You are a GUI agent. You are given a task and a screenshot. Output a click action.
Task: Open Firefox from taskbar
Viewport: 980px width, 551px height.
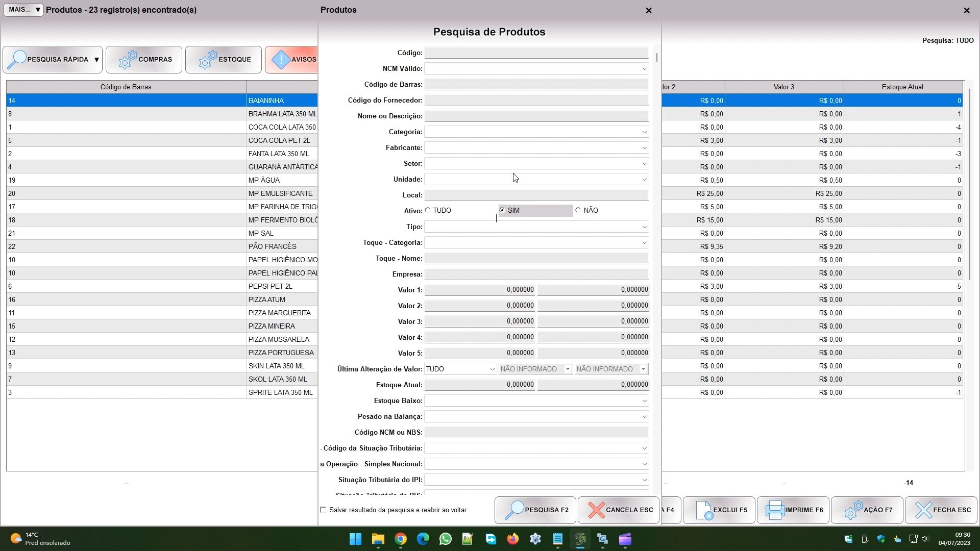(513, 539)
